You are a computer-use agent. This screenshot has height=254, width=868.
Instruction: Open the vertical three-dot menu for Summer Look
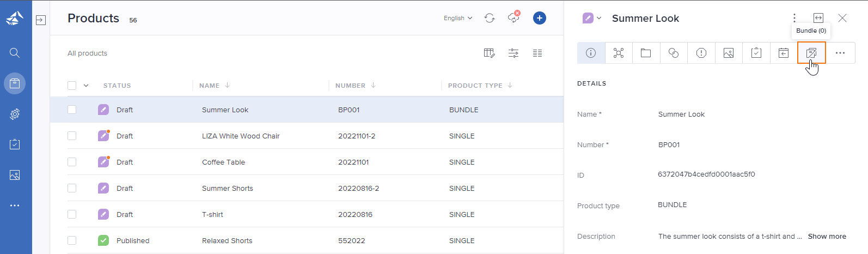coord(794,18)
